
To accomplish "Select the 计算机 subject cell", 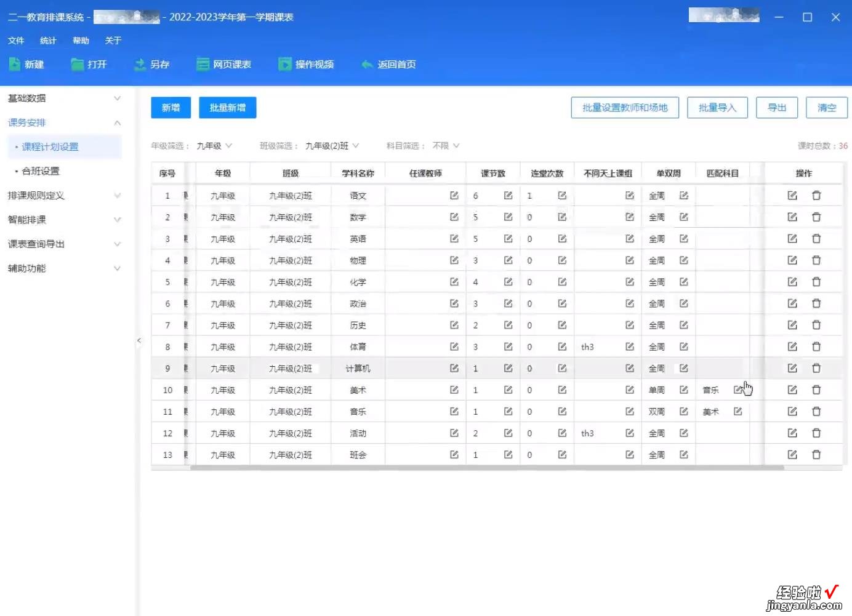I will pyautogui.click(x=358, y=369).
